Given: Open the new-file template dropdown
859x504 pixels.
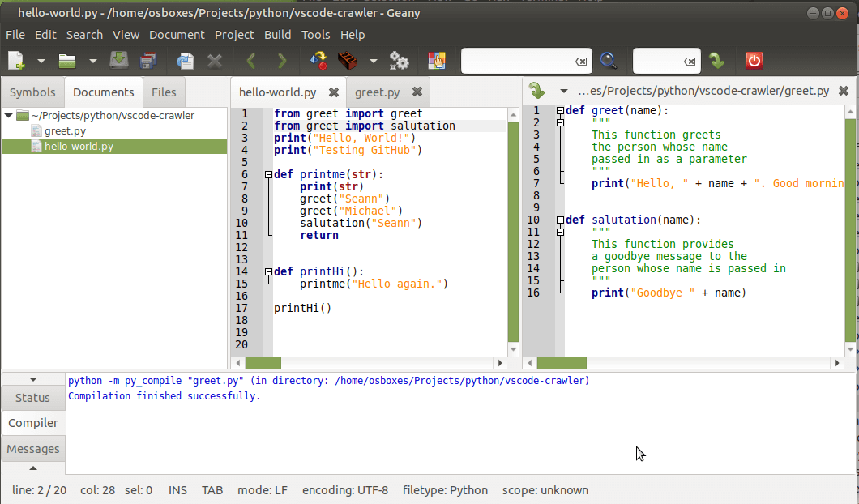Looking at the screenshot, I should coord(40,61).
